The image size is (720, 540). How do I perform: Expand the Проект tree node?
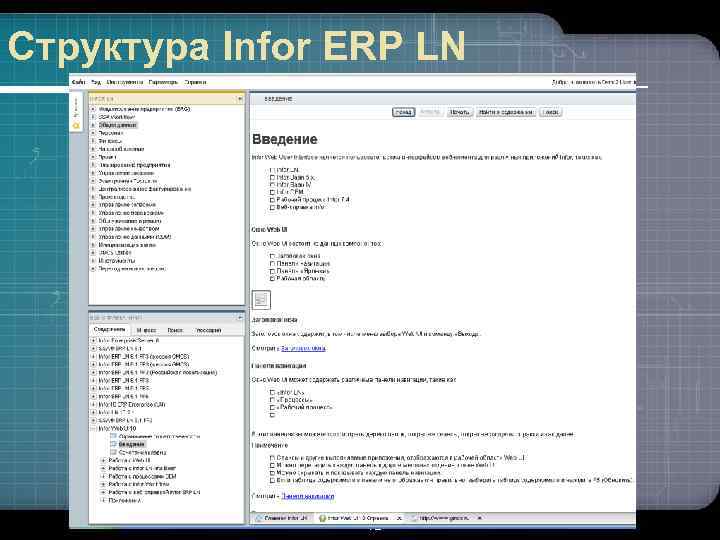93,157
